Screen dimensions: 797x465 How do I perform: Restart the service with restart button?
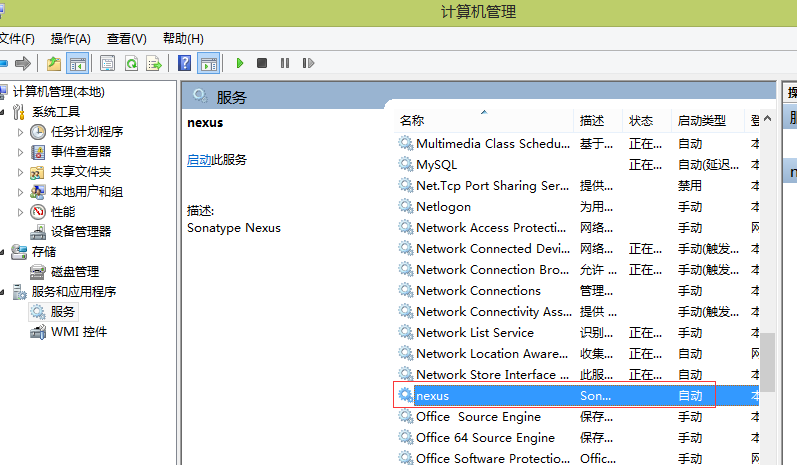(308, 63)
